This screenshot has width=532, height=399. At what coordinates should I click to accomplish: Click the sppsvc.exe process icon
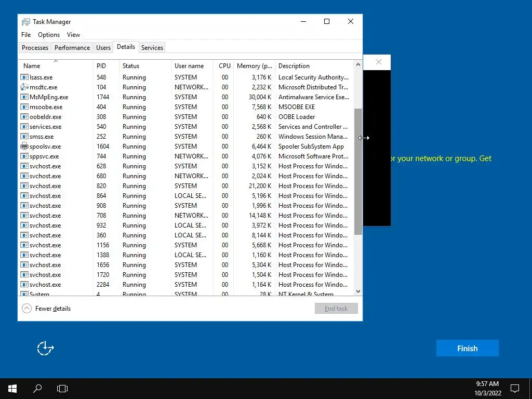tap(24, 156)
